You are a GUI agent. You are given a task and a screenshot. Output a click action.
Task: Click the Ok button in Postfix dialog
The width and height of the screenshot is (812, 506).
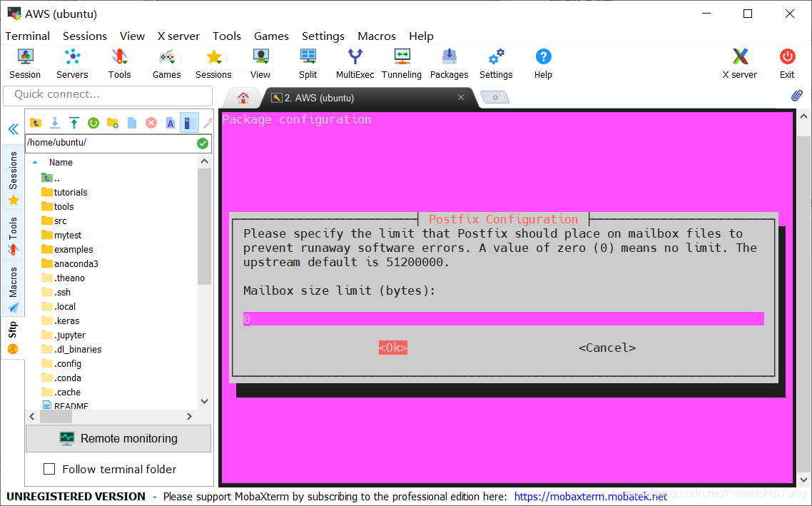(393, 348)
